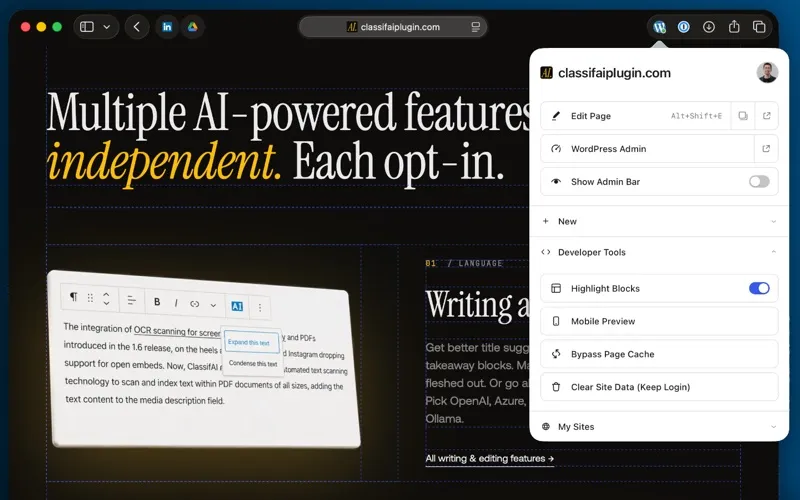The image size is (800, 500).
Task: Toggle bold B in editor mockup
Action: click(x=157, y=302)
